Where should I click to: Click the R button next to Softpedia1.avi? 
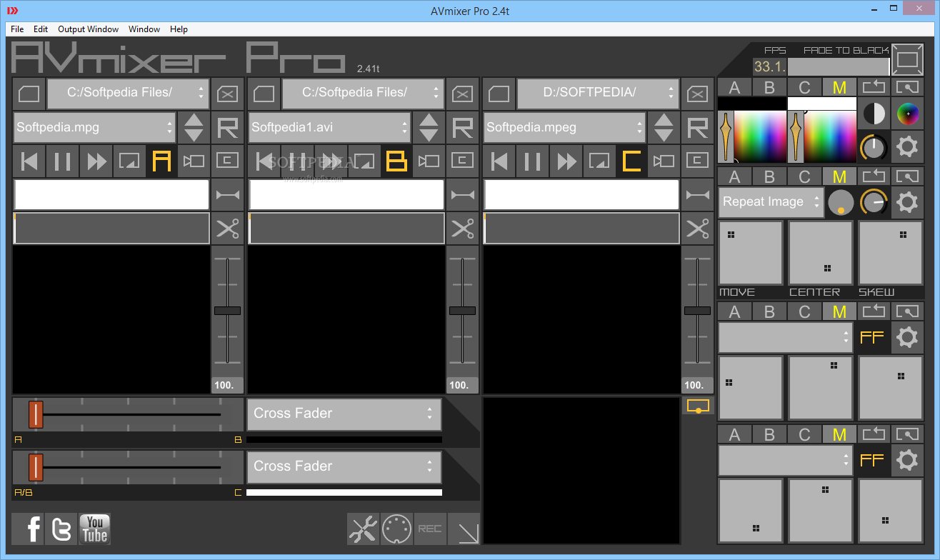[463, 128]
